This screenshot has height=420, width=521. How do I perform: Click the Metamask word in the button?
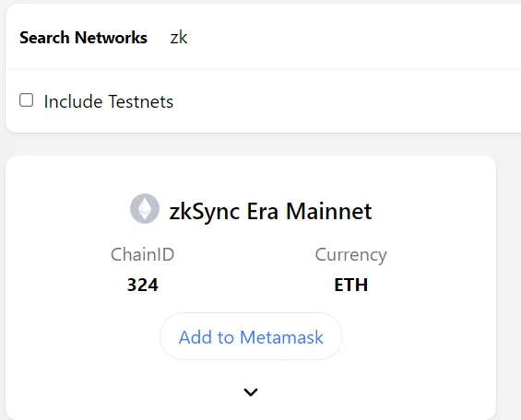point(281,337)
